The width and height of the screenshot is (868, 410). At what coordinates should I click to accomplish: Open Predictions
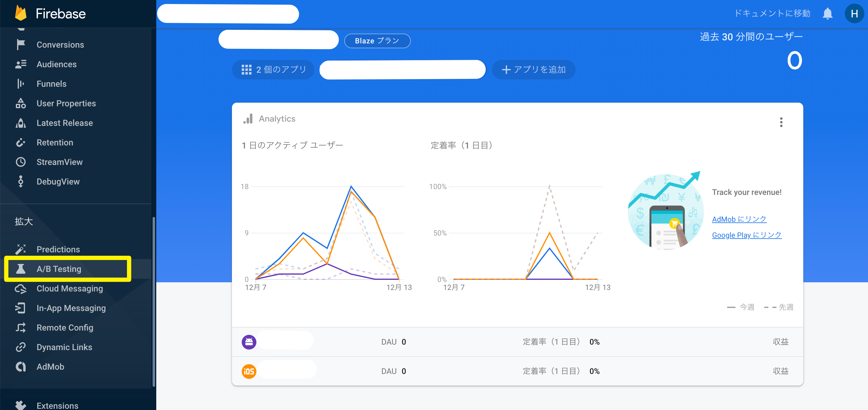58,249
